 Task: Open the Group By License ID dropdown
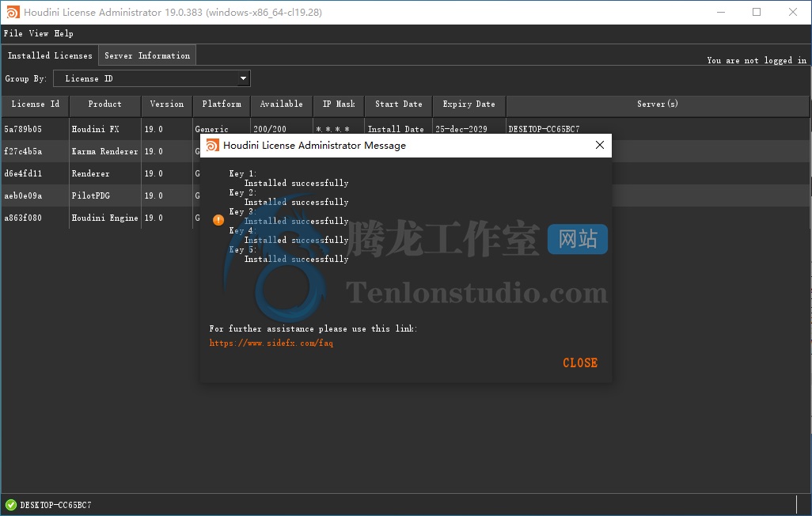152,78
